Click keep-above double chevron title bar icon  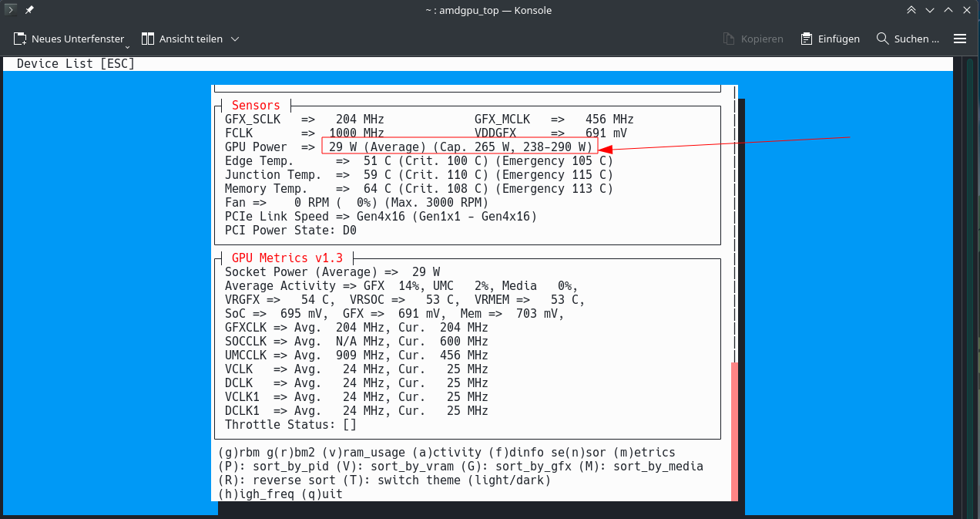pyautogui.click(x=911, y=10)
